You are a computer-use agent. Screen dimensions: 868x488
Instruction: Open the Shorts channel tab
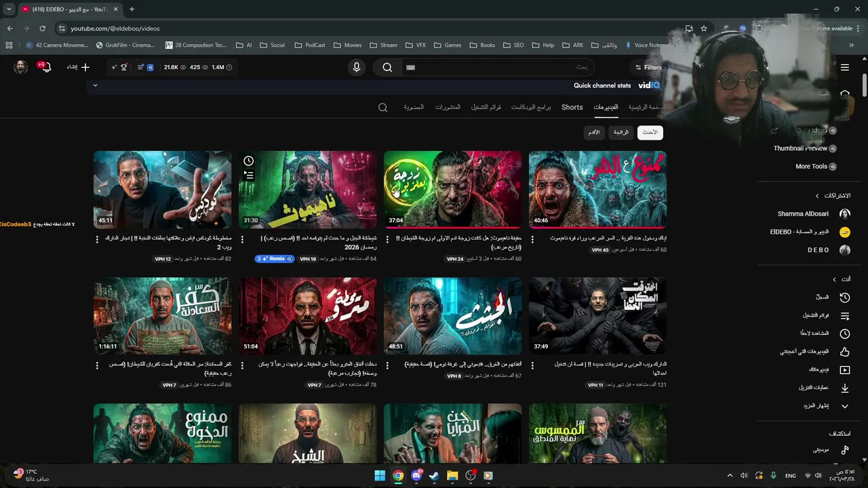[x=572, y=107]
